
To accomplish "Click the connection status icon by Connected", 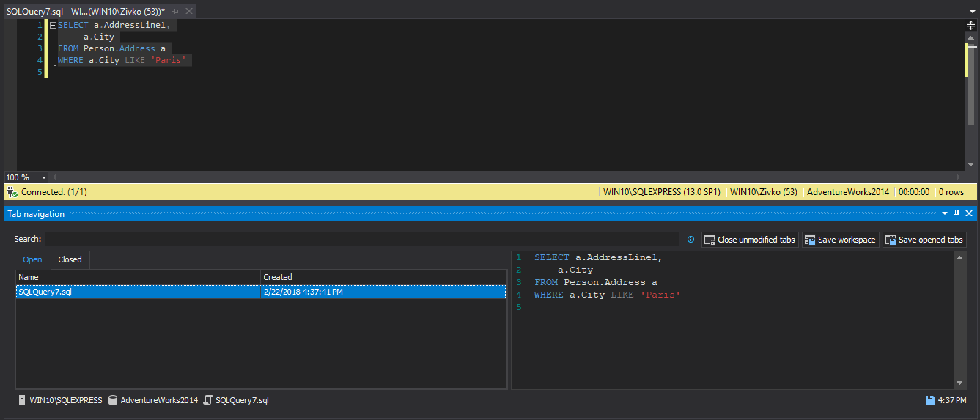I will tap(12, 192).
